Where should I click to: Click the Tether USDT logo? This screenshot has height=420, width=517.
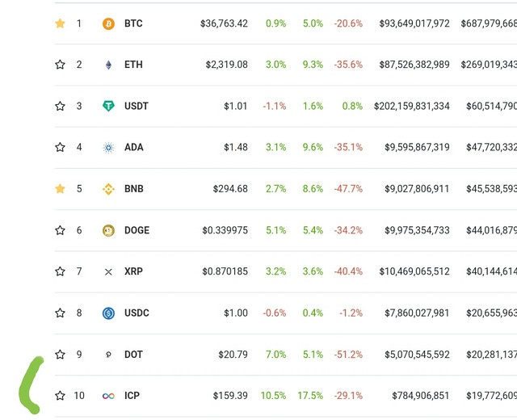(x=108, y=106)
